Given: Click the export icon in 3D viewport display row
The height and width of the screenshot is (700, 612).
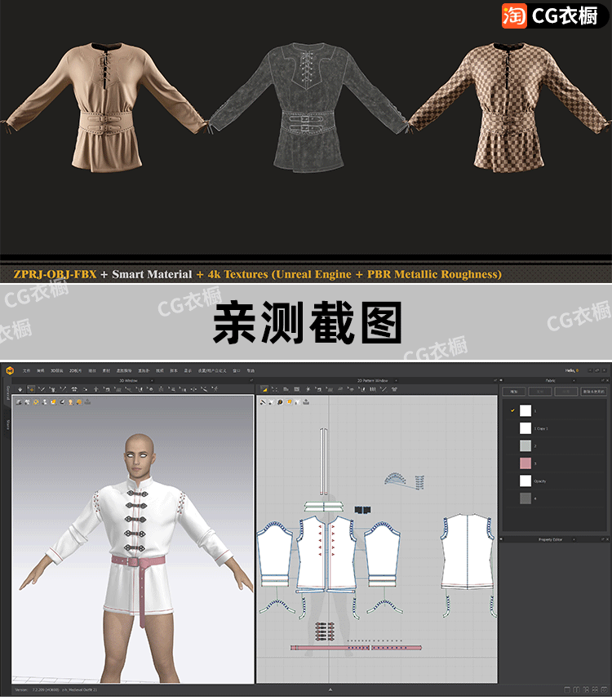Looking at the screenshot, I should pyautogui.click(x=87, y=401).
